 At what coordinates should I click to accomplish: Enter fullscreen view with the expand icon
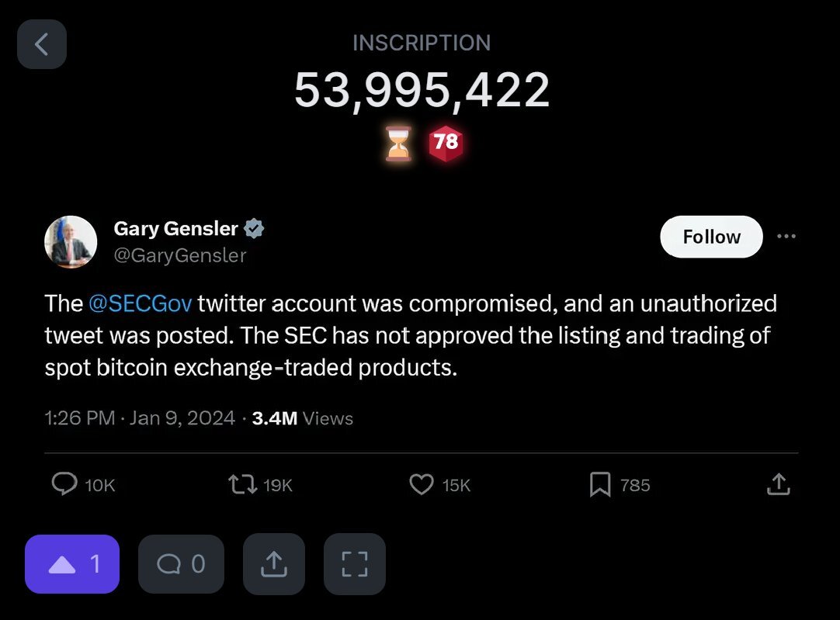coord(355,564)
